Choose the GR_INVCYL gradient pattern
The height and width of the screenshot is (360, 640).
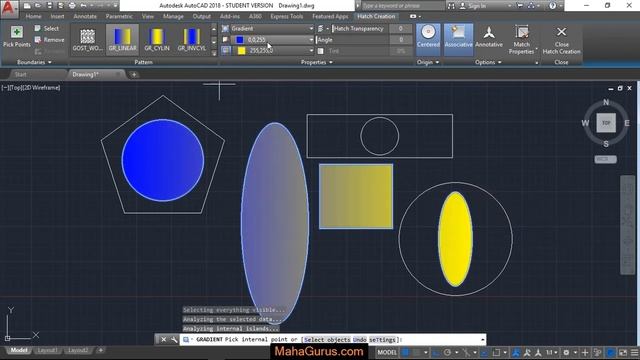click(x=191, y=40)
